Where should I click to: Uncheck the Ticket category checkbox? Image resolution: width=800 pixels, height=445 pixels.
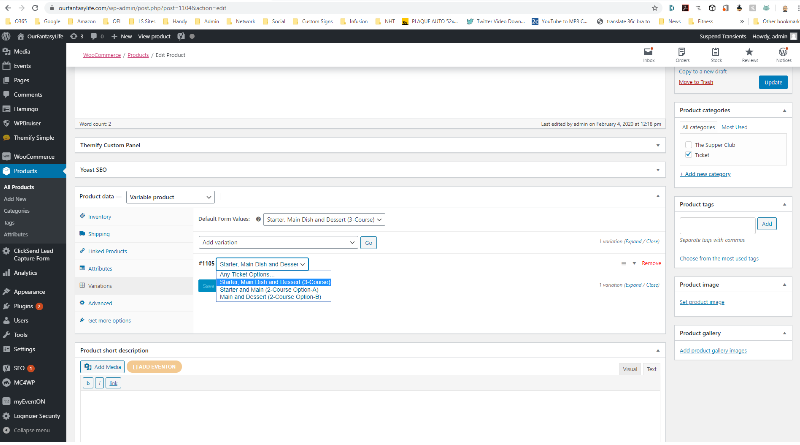(687, 155)
